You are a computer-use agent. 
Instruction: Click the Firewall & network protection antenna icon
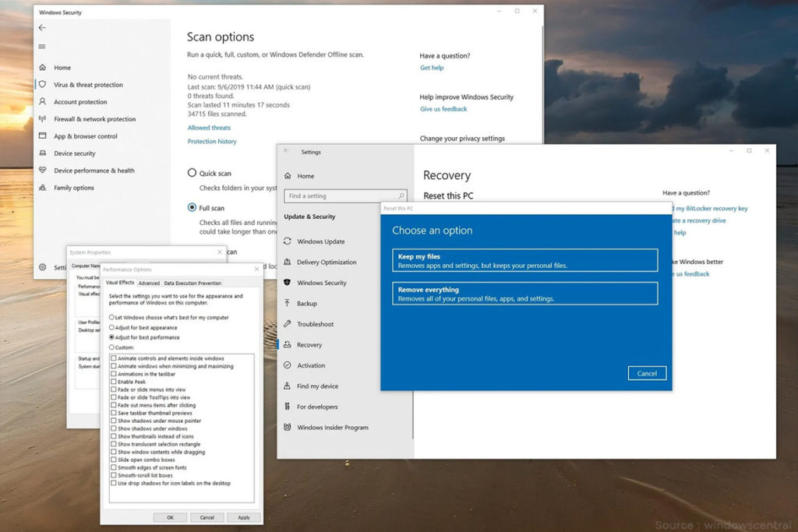pos(43,118)
